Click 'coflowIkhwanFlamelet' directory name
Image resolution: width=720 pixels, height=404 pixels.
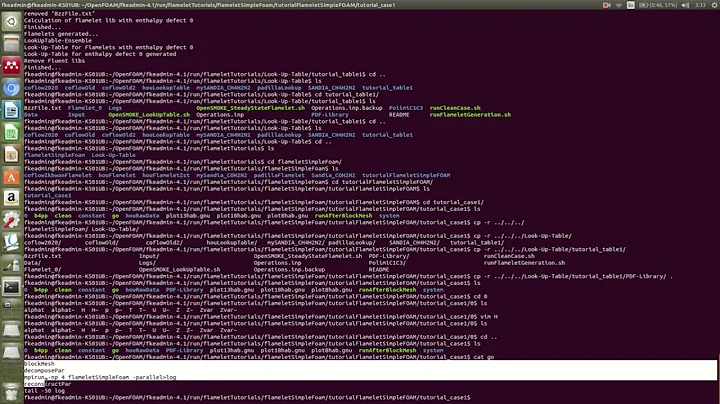click(x=58, y=175)
